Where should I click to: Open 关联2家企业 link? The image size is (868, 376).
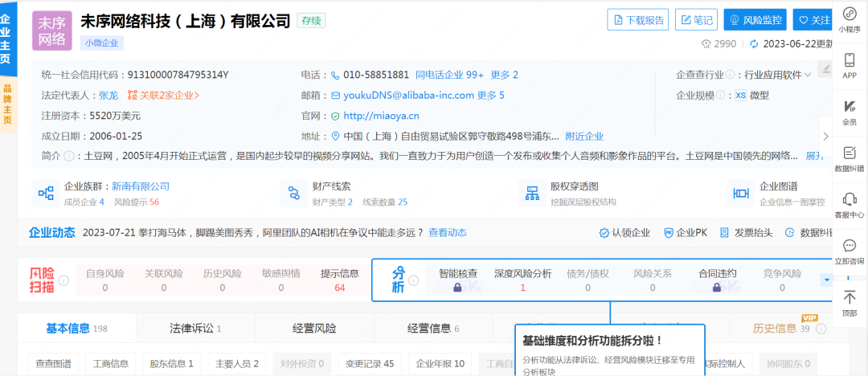click(163, 96)
